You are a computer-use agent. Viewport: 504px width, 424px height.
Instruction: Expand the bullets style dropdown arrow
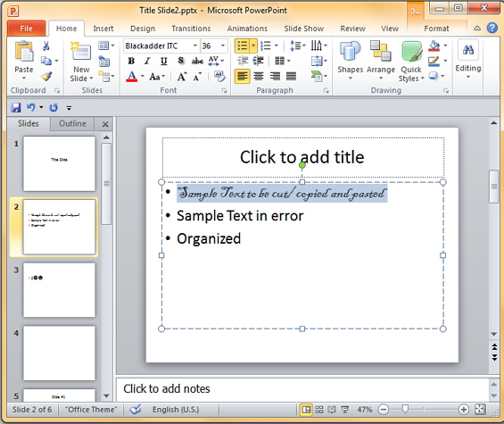pyautogui.click(x=253, y=46)
